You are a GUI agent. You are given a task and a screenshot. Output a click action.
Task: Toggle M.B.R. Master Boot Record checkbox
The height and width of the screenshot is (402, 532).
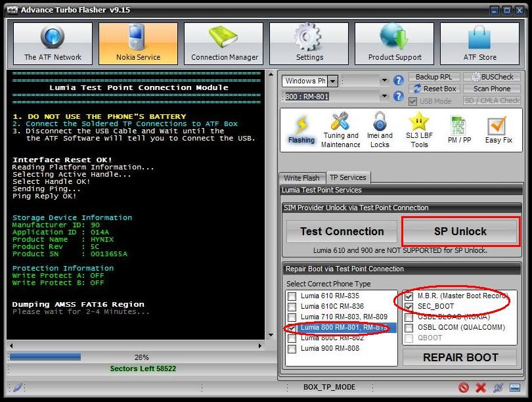coord(409,296)
